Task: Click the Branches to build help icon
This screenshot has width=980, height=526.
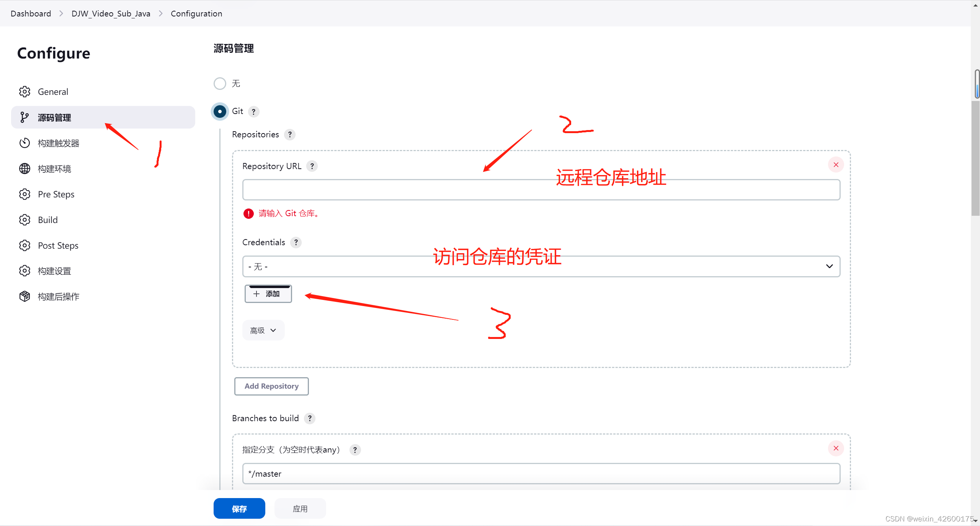Action: (310, 419)
